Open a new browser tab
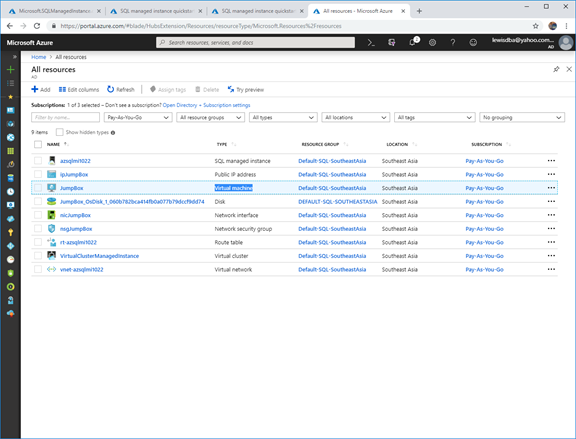 point(419,11)
